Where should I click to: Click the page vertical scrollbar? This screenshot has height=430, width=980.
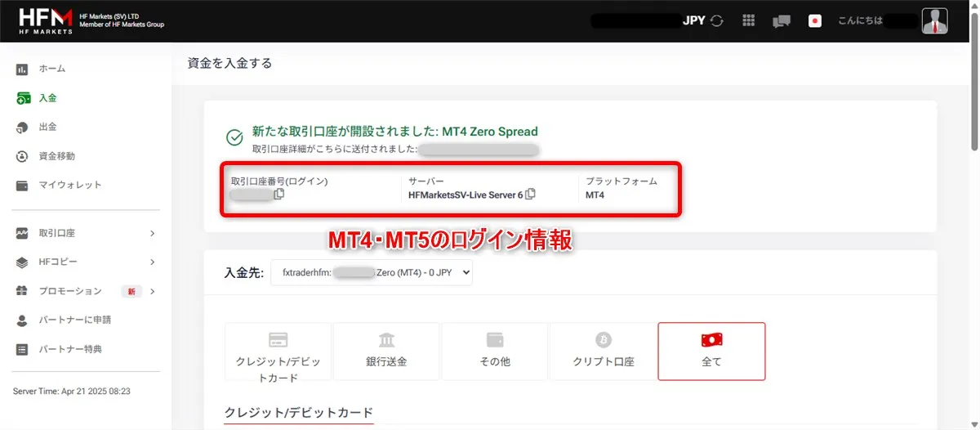coord(974,82)
